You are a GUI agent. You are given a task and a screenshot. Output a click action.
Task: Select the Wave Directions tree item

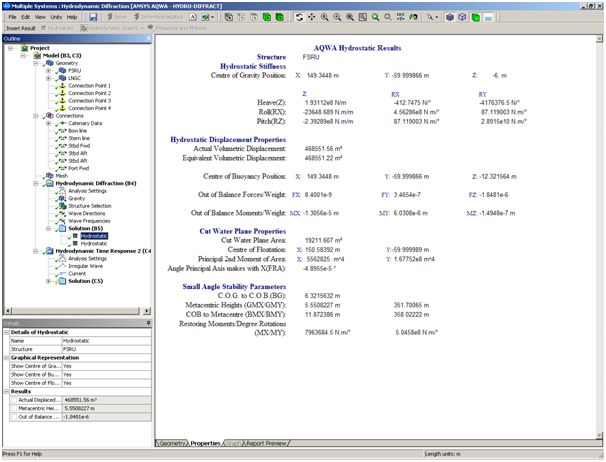click(x=87, y=213)
